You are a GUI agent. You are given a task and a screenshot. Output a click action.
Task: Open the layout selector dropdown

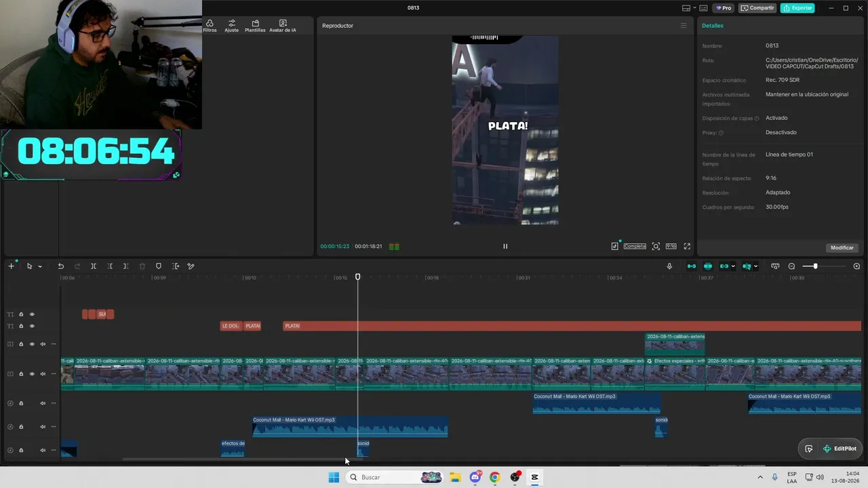(x=688, y=8)
